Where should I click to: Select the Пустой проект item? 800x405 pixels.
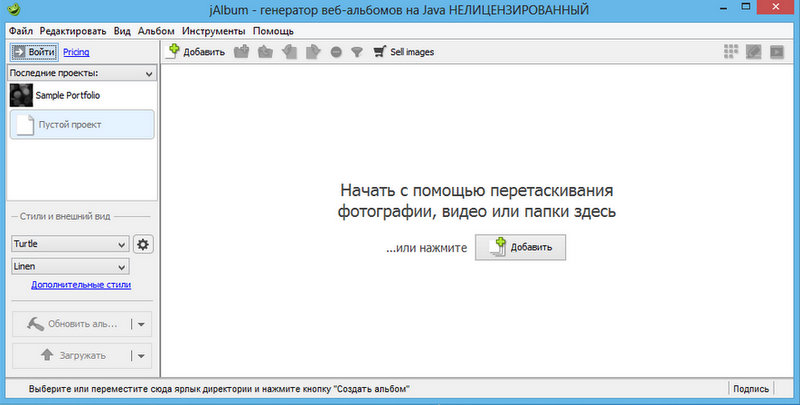(x=82, y=124)
